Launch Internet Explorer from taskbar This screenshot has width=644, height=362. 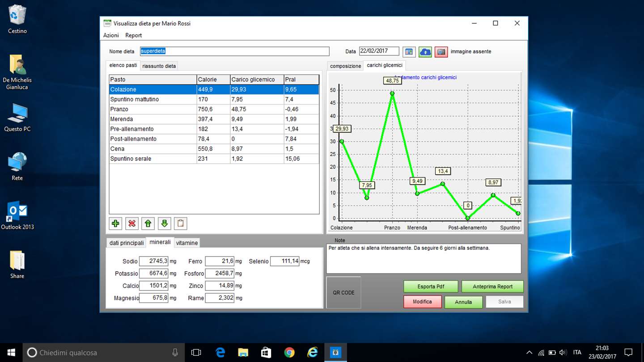(x=313, y=353)
